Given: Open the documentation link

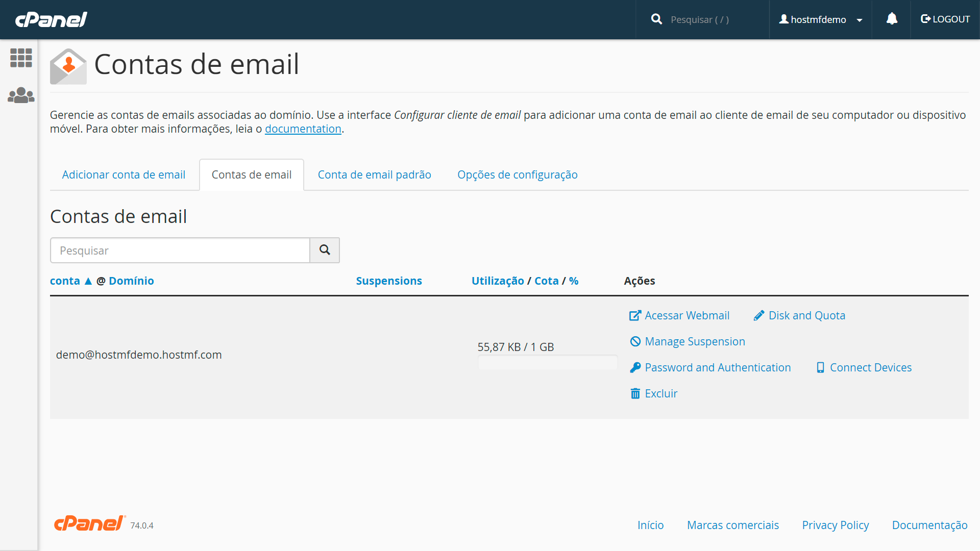Looking at the screenshot, I should (303, 129).
